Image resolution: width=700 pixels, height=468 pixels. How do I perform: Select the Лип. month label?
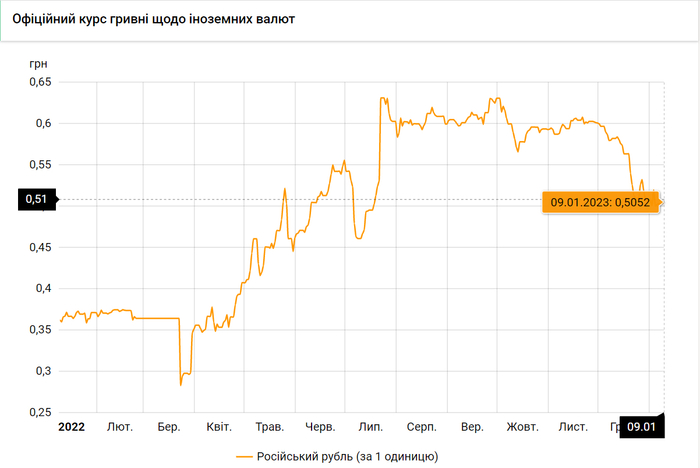[x=371, y=427]
